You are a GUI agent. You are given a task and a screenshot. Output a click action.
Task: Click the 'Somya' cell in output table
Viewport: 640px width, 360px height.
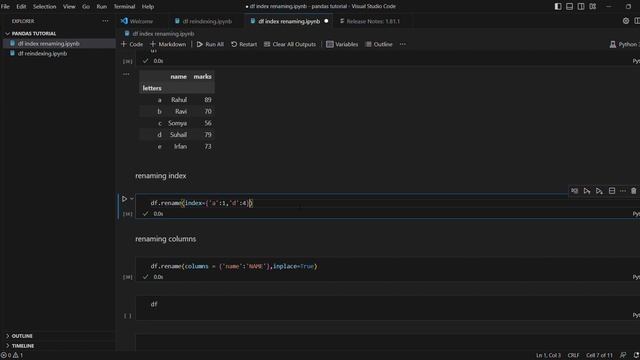178,123
